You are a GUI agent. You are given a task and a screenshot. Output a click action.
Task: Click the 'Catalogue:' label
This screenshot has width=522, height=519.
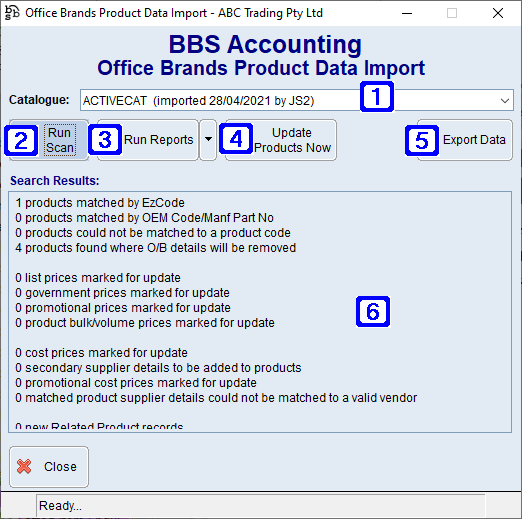click(x=39, y=100)
